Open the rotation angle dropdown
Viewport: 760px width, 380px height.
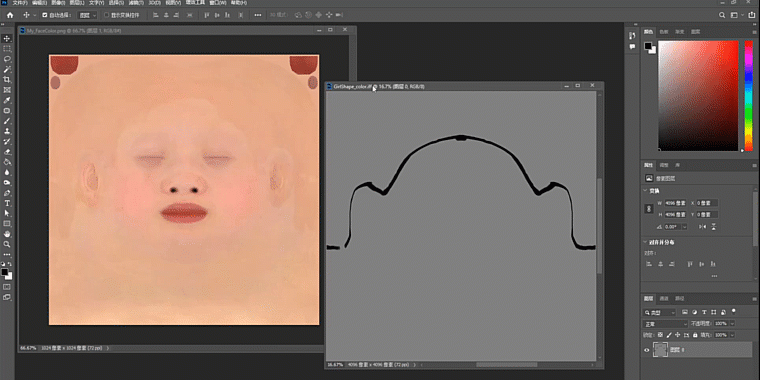[684, 227]
